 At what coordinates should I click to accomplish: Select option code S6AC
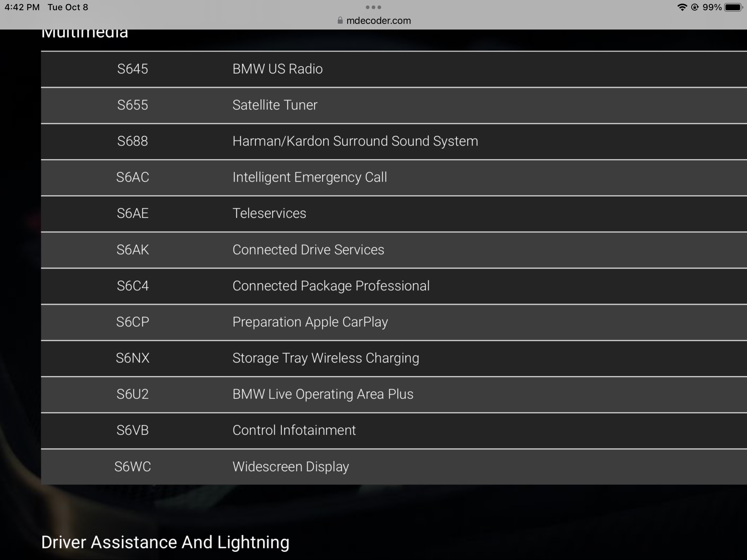[132, 177]
